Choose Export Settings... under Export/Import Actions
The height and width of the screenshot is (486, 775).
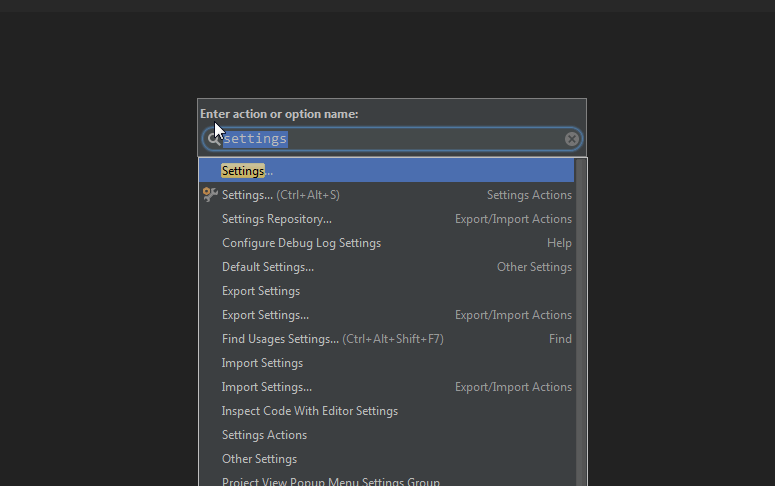pos(387,315)
